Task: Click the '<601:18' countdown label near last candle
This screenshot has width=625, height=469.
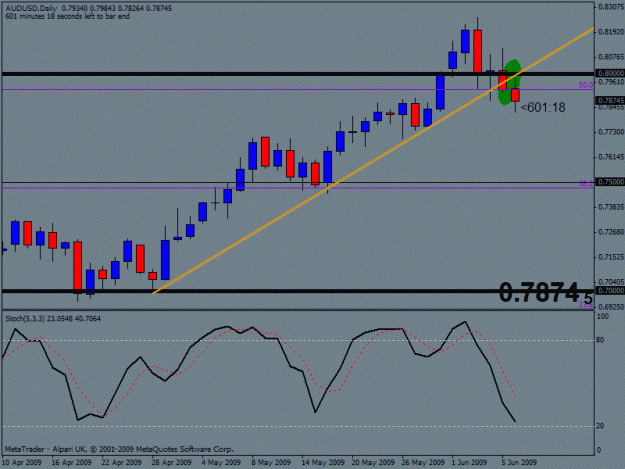Action: coord(543,108)
